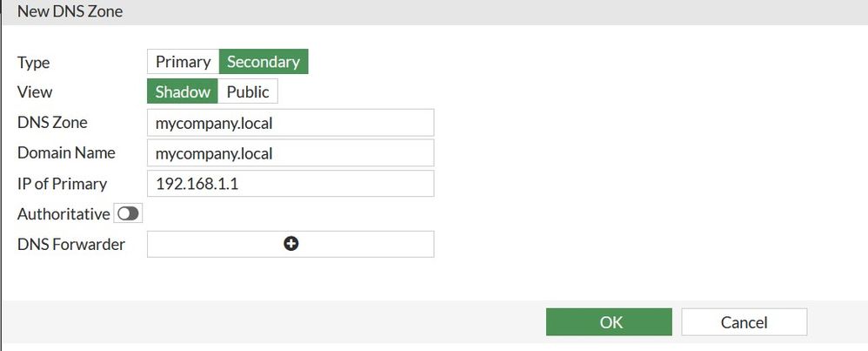Click the New DNS Zone title
Image resolution: width=868 pixels, height=351 pixels.
coord(70,11)
